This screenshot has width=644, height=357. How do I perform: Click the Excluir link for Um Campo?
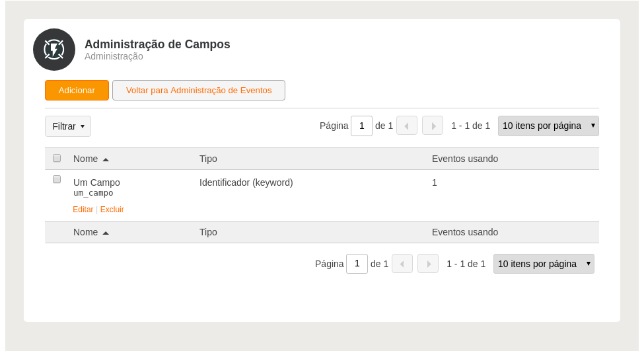click(x=112, y=210)
